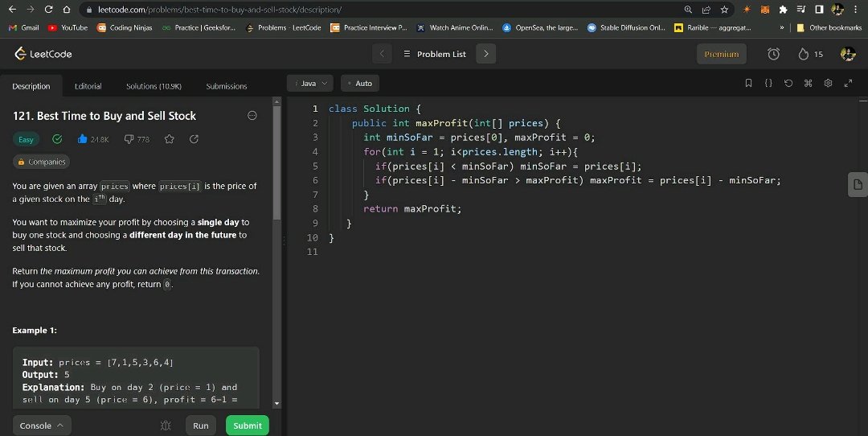Open Stable Diffusion Online bookmark
This screenshot has width=868, height=436.
tap(626, 27)
